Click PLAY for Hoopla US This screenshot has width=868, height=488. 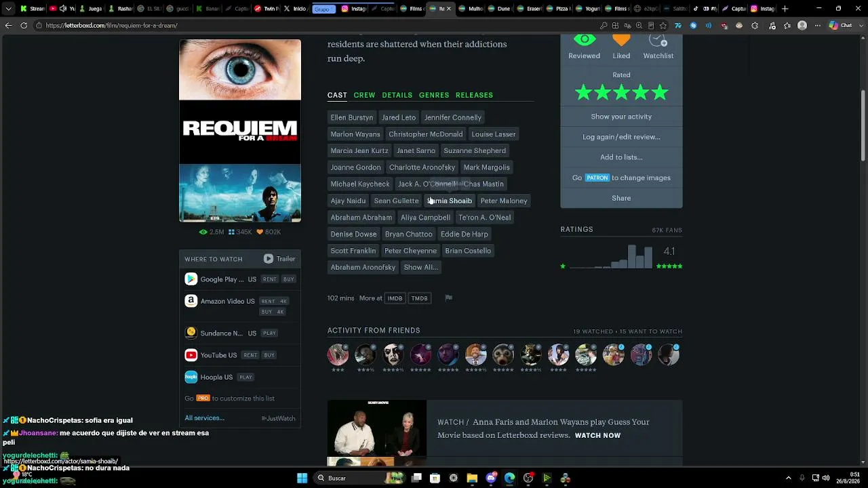(x=245, y=378)
